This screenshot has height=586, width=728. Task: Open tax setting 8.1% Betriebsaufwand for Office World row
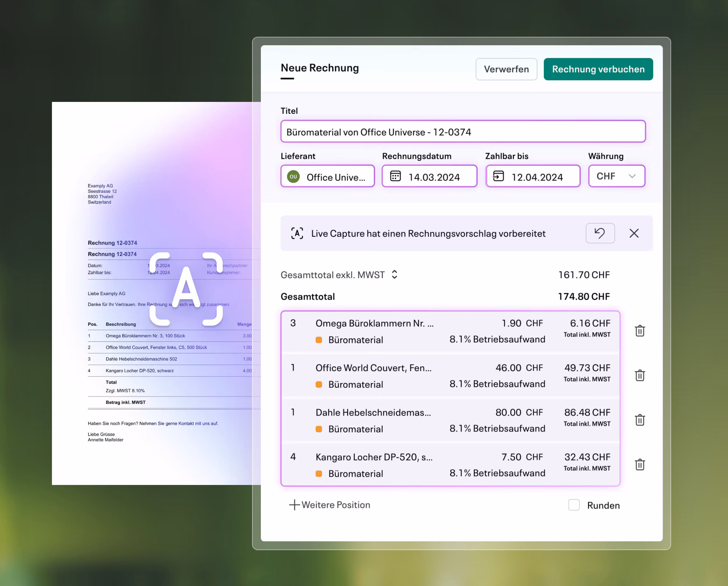point(497,384)
